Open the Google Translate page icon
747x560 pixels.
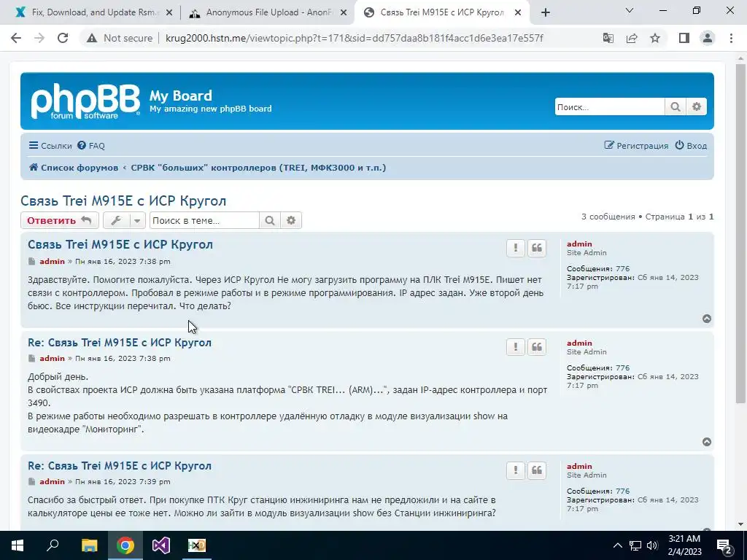608,38
